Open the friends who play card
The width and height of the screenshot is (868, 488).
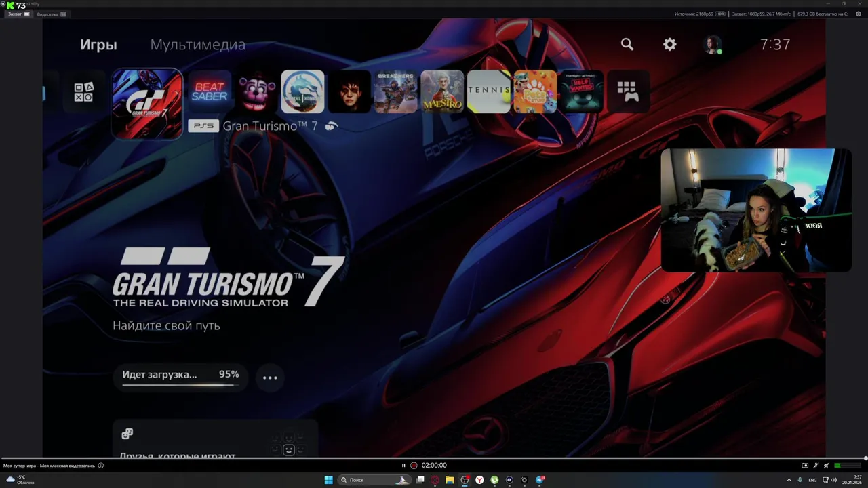tap(215, 439)
